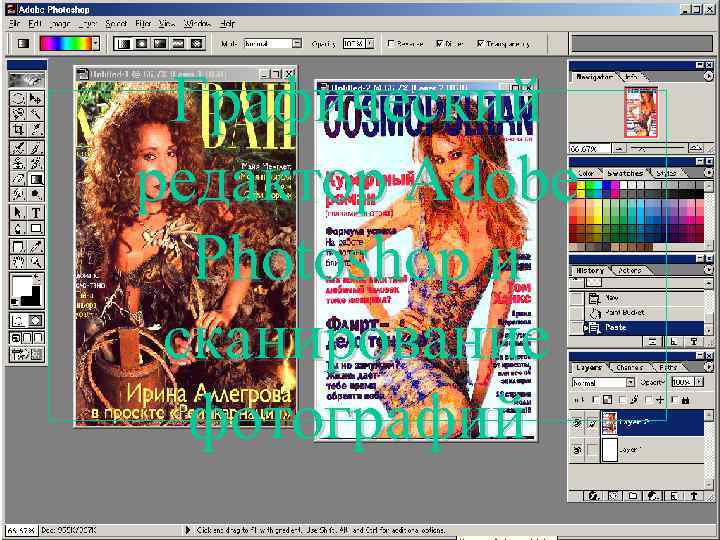Select the Dodge/Burn tool

36,194
